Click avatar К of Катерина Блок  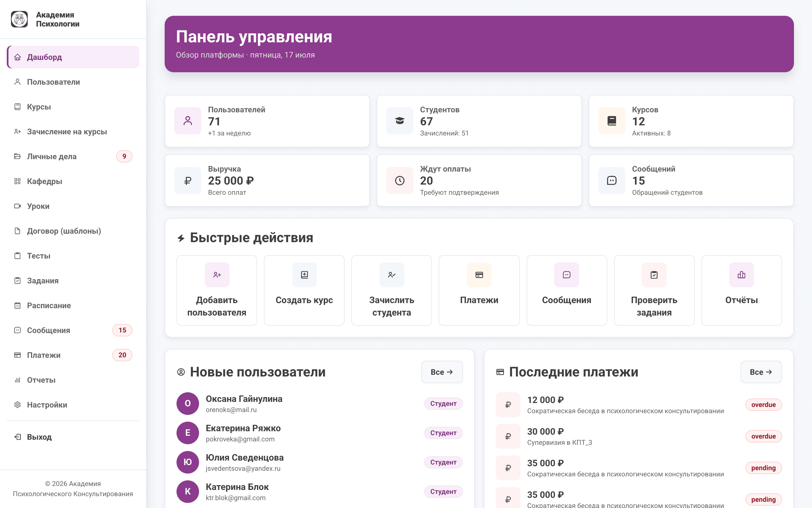[x=187, y=492]
